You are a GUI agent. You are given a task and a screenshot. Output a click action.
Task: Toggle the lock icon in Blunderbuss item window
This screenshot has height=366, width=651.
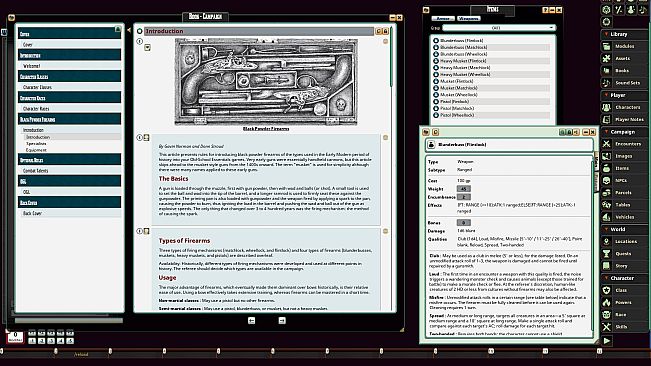(569, 132)
